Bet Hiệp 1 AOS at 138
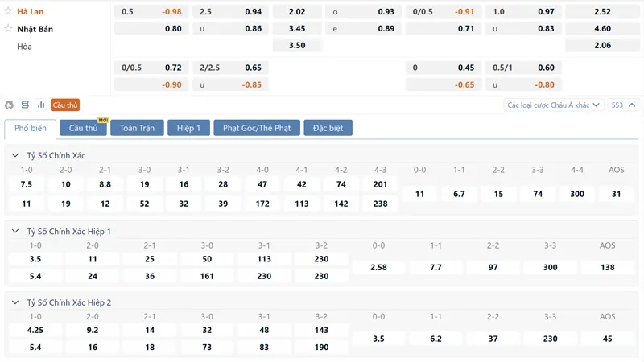Viewport: 644px width, 362px height. (608, 267)
